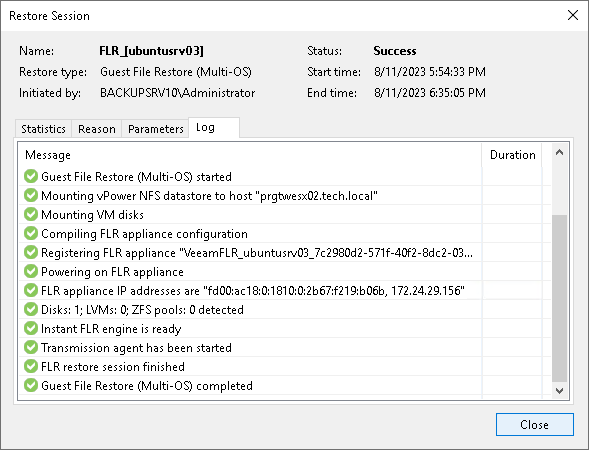
Task: Select 'Disks: 1; LVMs: 0; ZFS pools' row
Action: (285, 309)
